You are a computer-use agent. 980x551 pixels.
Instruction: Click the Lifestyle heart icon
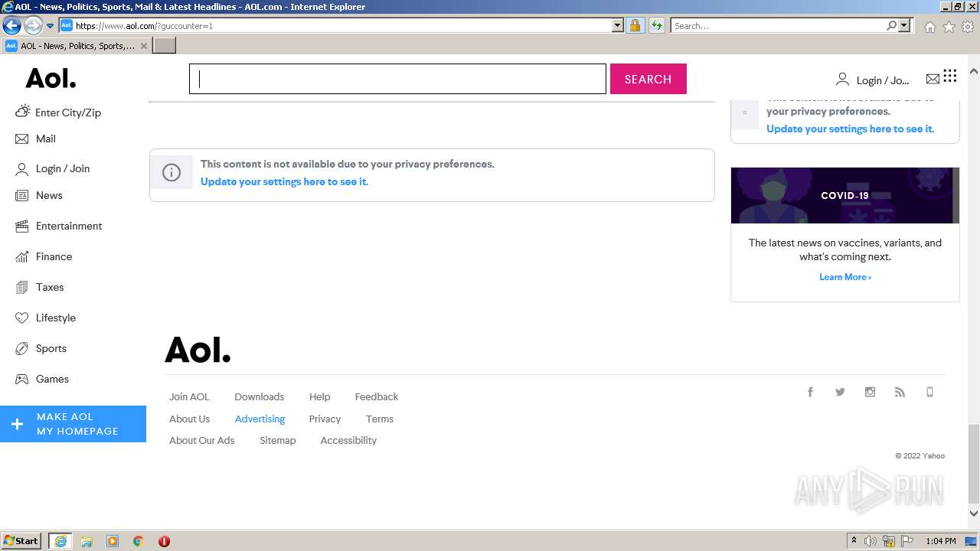(21, 318)
